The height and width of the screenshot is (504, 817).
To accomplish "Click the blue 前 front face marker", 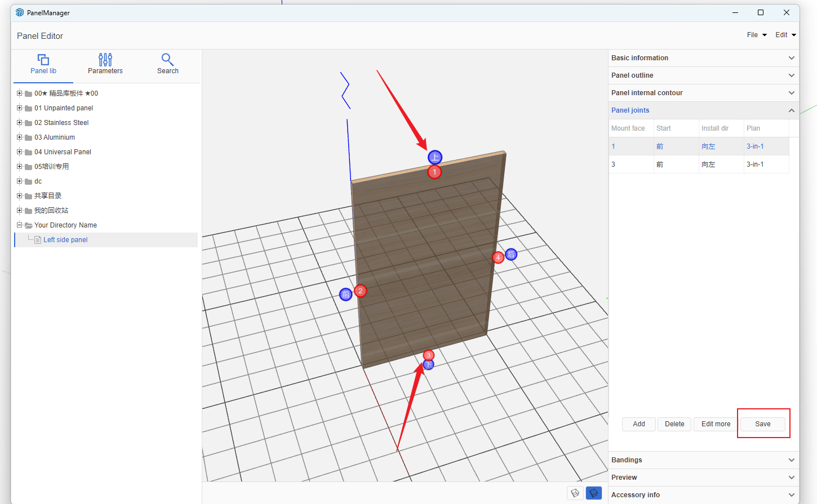I will (346, 295).
